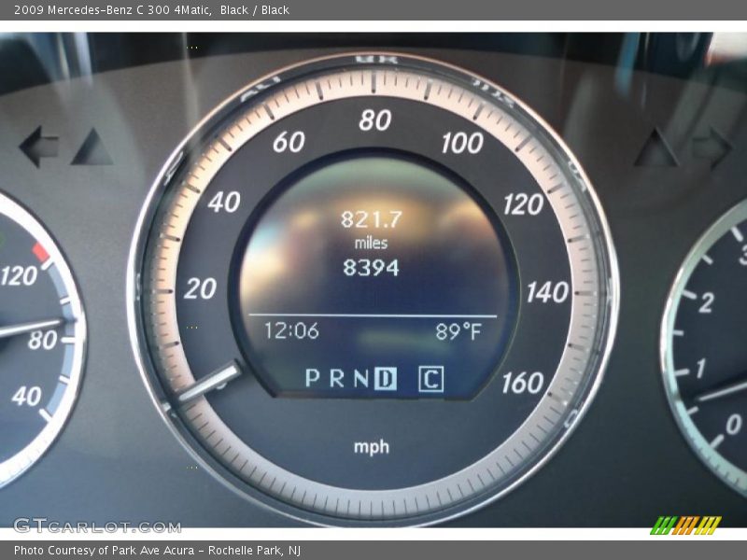
Task: Click the 100 mark on the speedometer
Action: pyautogui.click(x=462, y=143)
